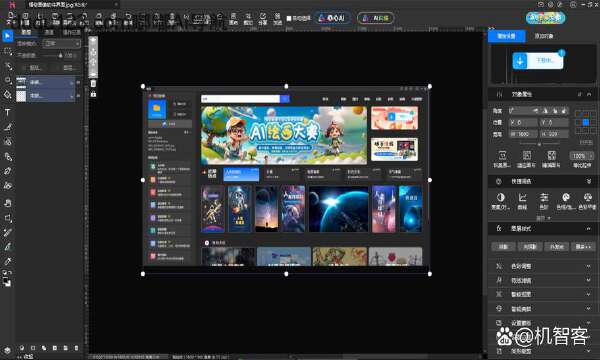Select the Text tool

coord(7,112)
